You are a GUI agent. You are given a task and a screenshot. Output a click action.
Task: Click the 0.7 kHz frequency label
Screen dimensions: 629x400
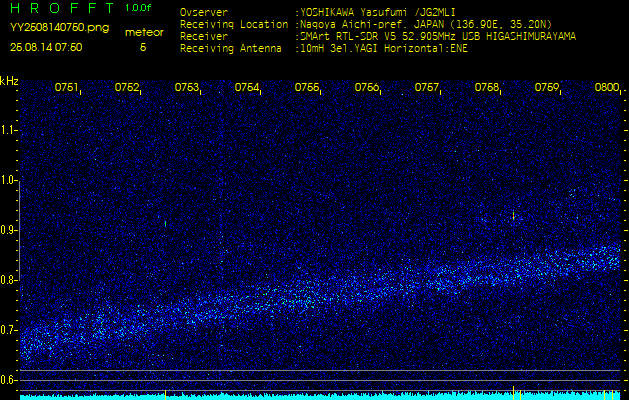[x=8, y=330]
